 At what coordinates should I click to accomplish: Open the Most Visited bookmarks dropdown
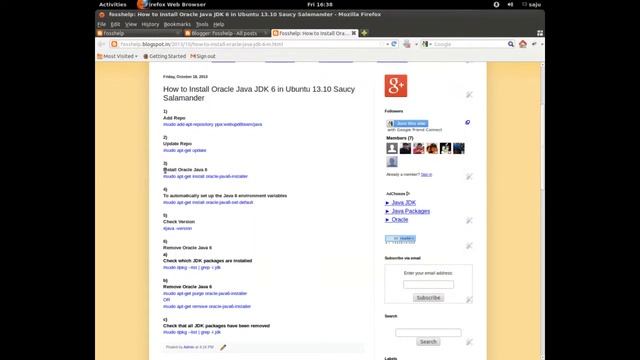tap(117, 56)
